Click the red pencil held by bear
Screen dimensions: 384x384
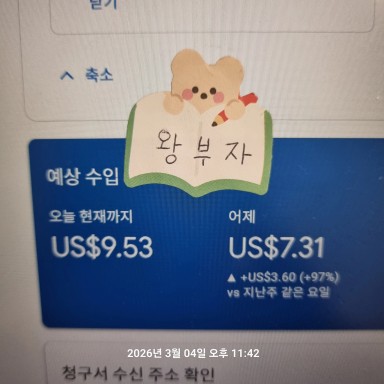pyautogui.click(x=234, y=110)
